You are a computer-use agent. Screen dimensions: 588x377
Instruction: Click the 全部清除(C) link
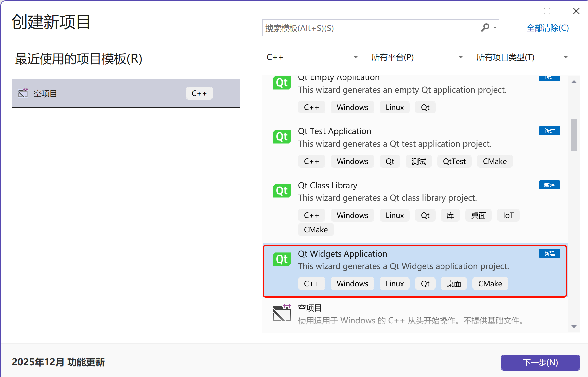pyautogui.click(x=547, y=28)
